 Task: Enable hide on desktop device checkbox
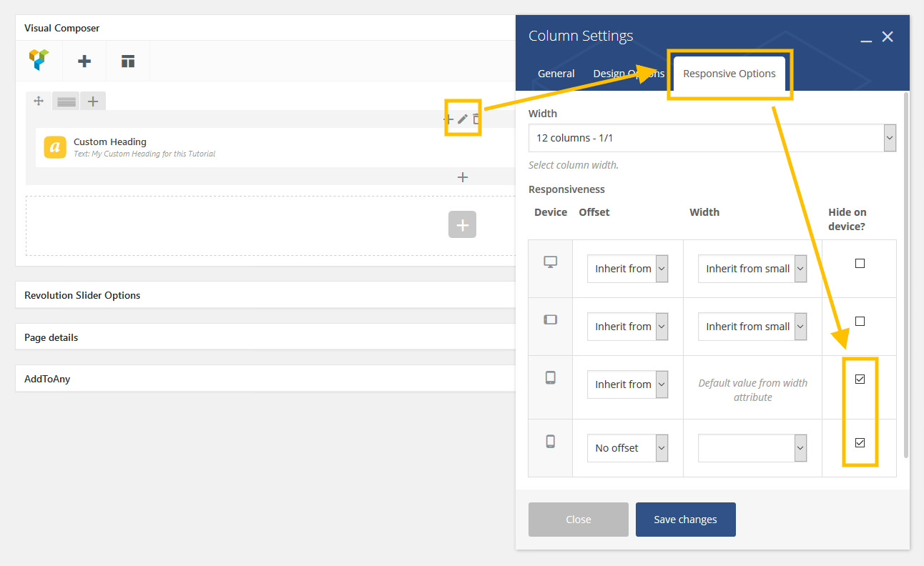click(860, 263)
